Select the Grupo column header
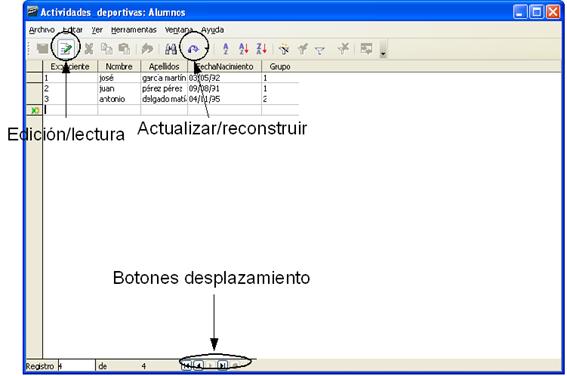Image resolution: width=567 pixels, height=376 pixels. coord(280,67)
